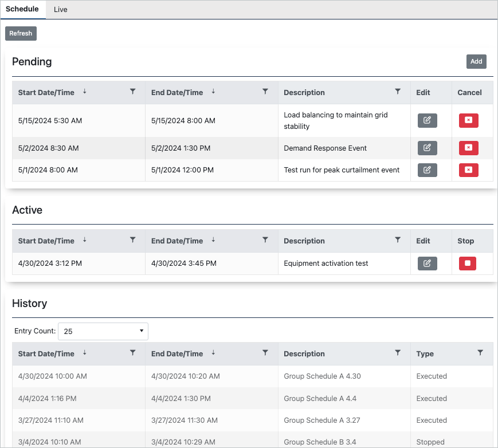
Task: Toggle sort order on Active End Date/Time
Action: (213, 241)
